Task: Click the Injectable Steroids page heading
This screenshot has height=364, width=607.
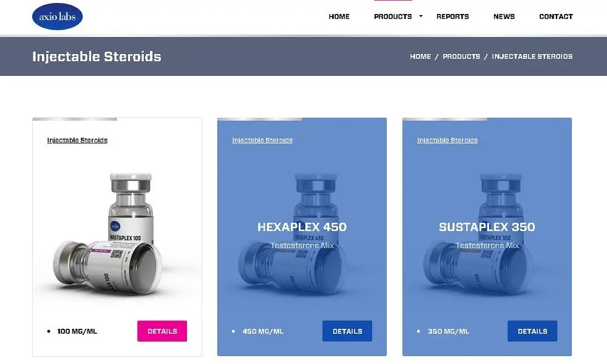Action: click(97, 56)
